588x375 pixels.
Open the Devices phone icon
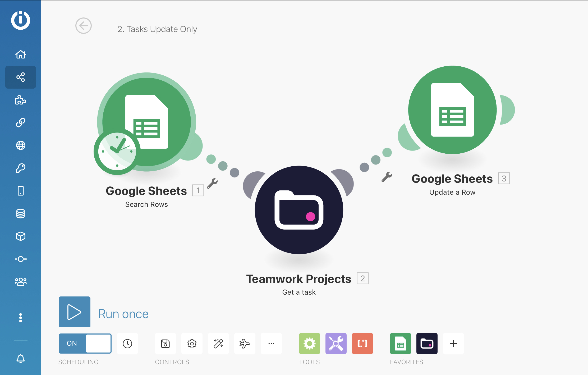click(x=21, y=191)
